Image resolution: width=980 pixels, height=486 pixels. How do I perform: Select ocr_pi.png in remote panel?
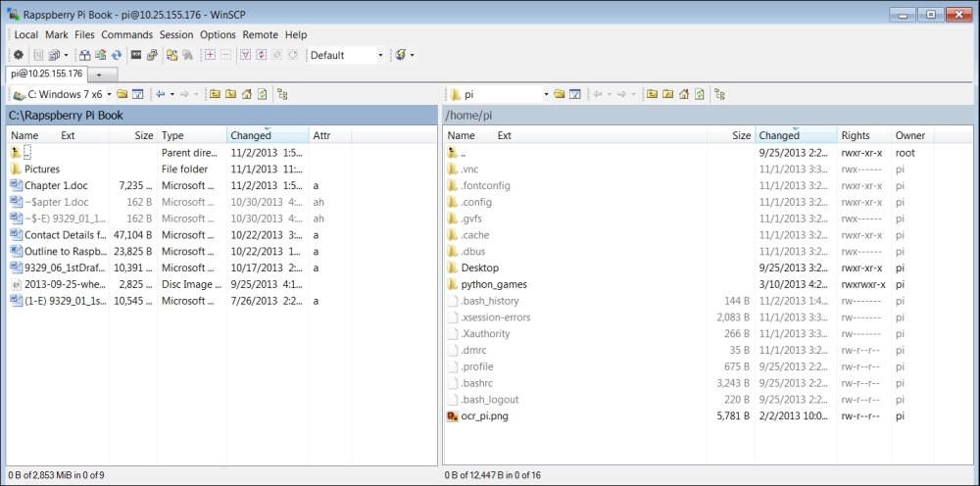tap(484, 416)
